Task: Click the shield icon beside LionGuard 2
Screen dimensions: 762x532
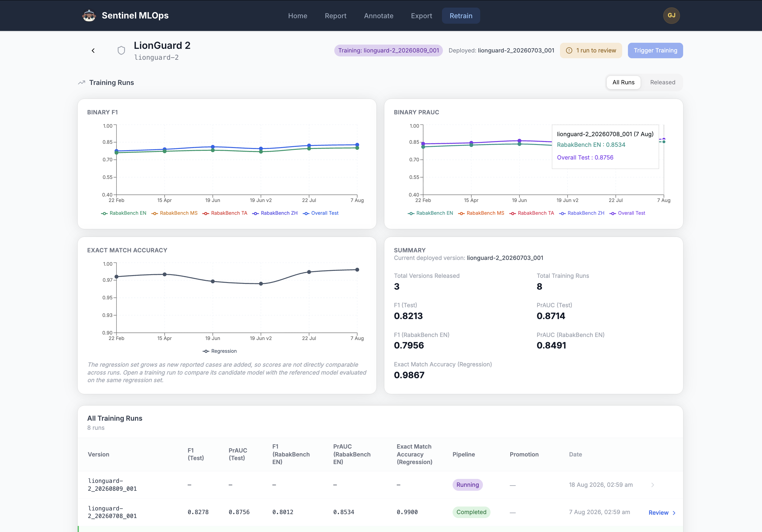Action: [x=121, y=50]
